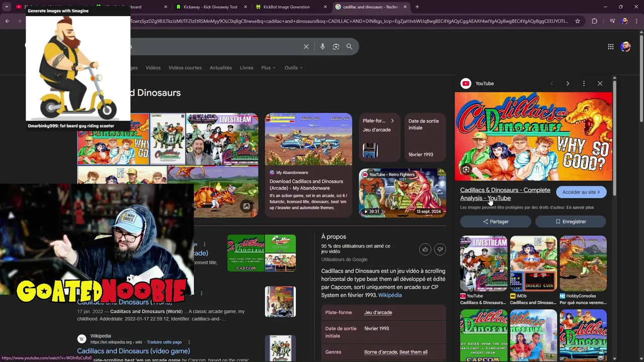This screenshot has height=362, width=644.
Task: Open Borne d'arcade genre link
Action: point(380,352)
